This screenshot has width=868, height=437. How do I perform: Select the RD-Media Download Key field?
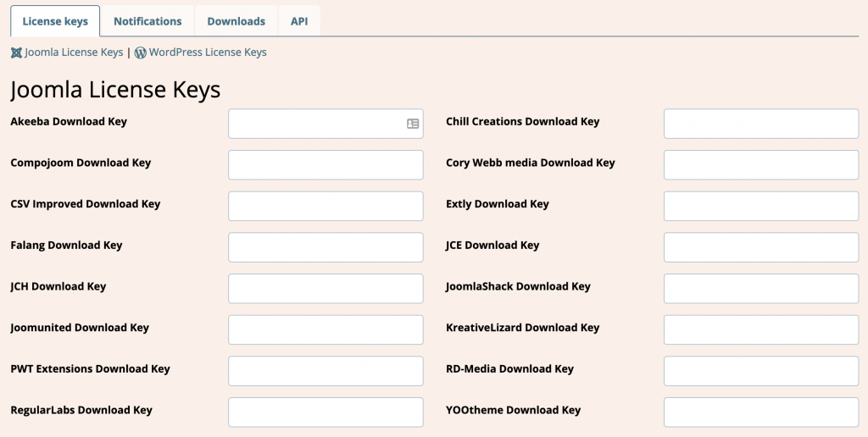(761, 371)
